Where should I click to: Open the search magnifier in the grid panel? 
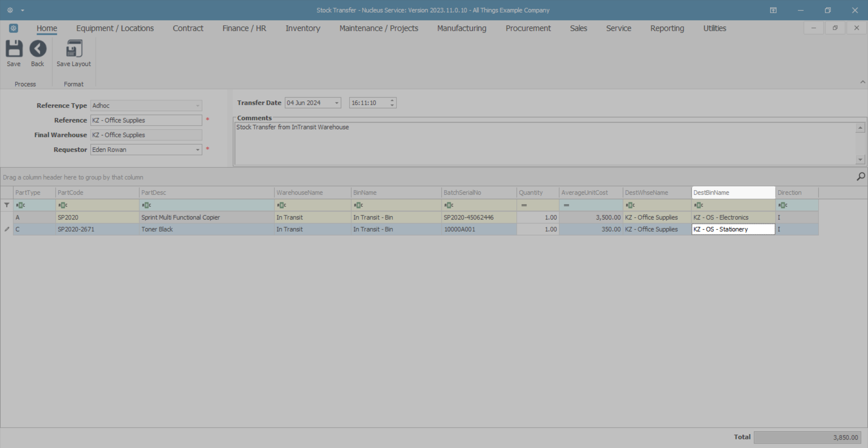point(861,177)
